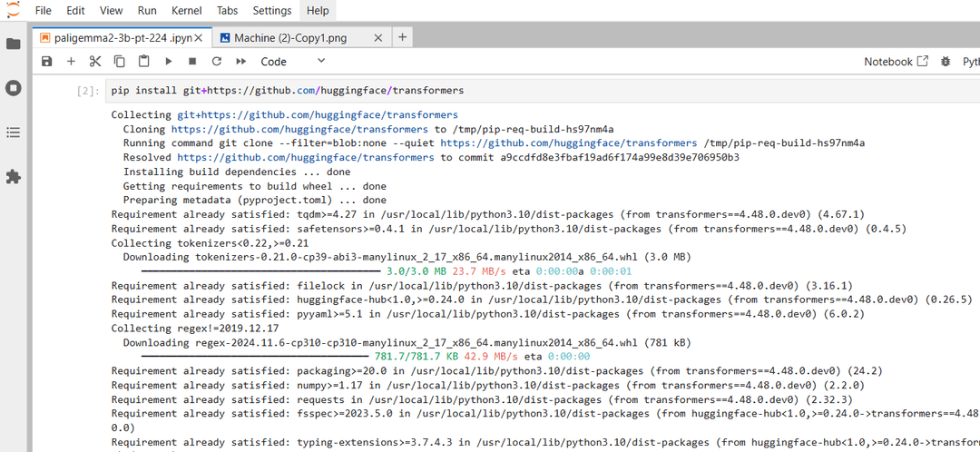Open the Run menu
980x452 pixels.
click(146, 11)
